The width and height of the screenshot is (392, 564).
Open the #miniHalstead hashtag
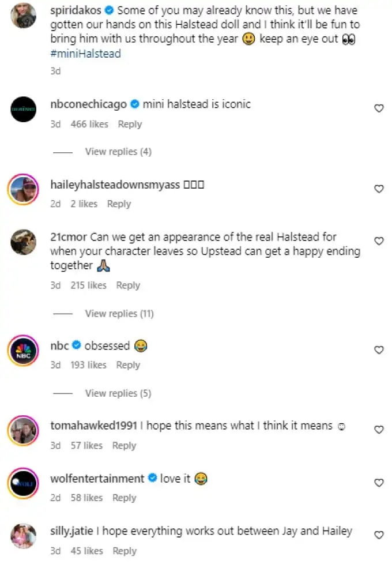coord(85,54)
